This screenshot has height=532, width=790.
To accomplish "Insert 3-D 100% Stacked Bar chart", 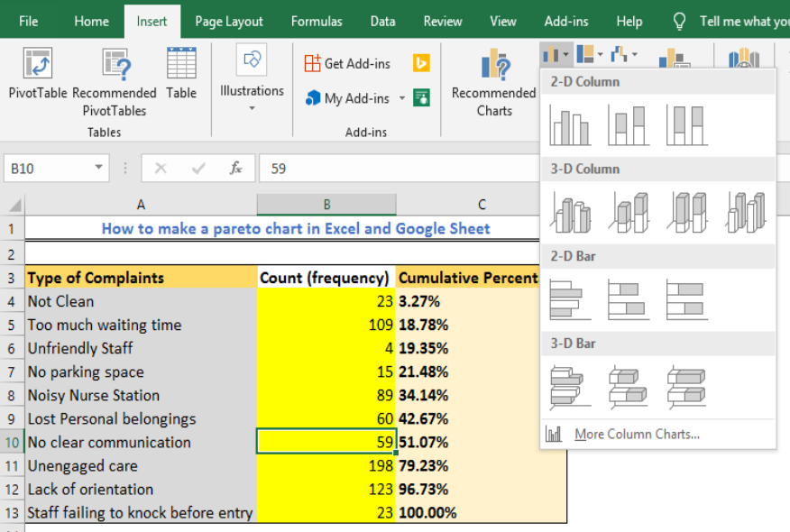I will 686,387.
